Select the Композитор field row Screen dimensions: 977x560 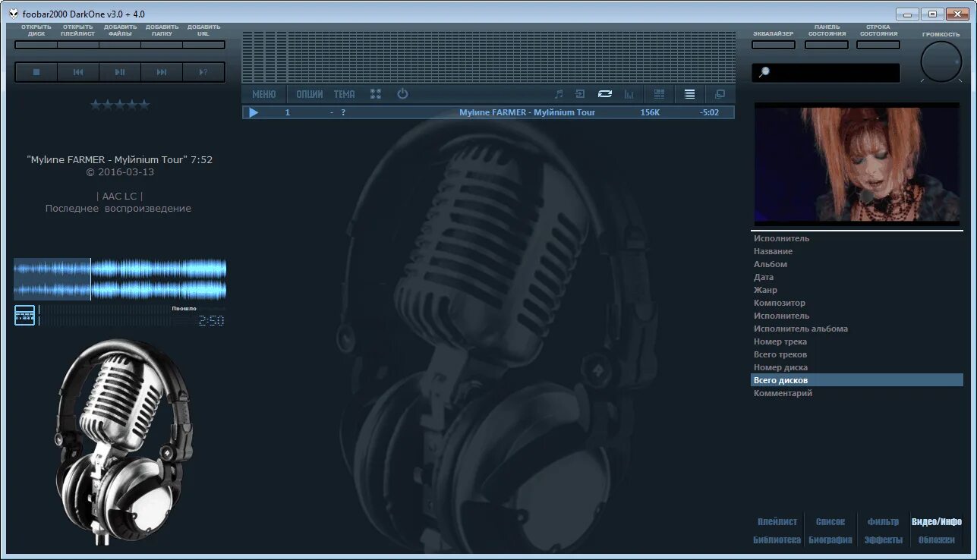point(857,303)
